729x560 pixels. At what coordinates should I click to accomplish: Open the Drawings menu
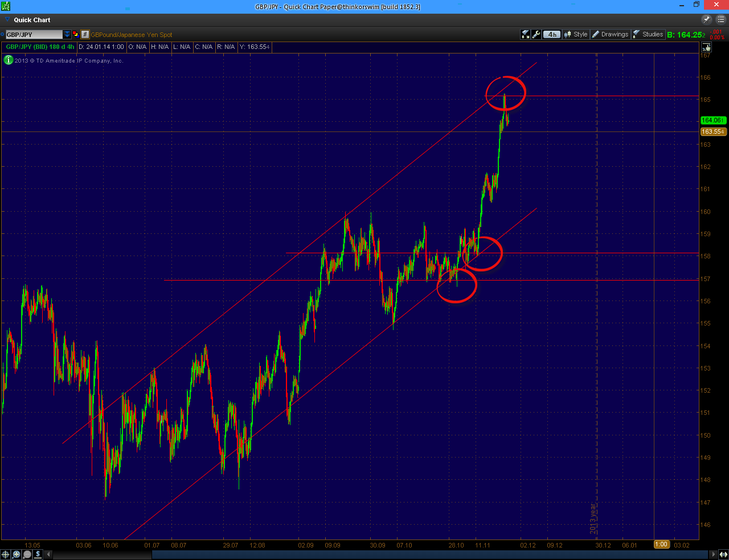pos(610,35)
